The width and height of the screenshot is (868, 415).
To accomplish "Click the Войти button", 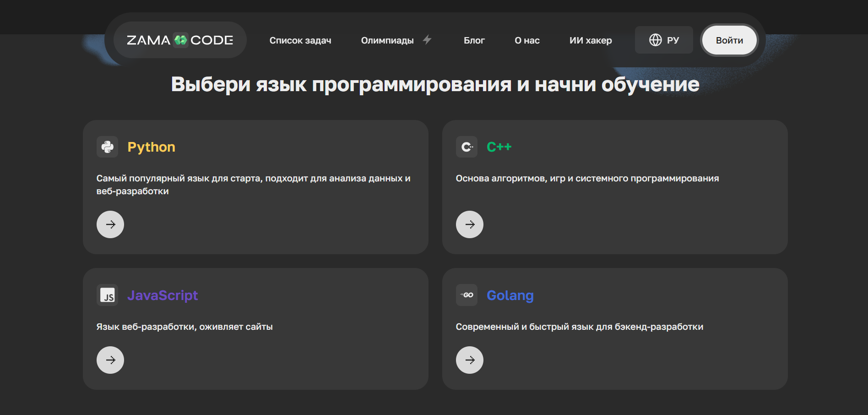I will [x=729, y=40].
